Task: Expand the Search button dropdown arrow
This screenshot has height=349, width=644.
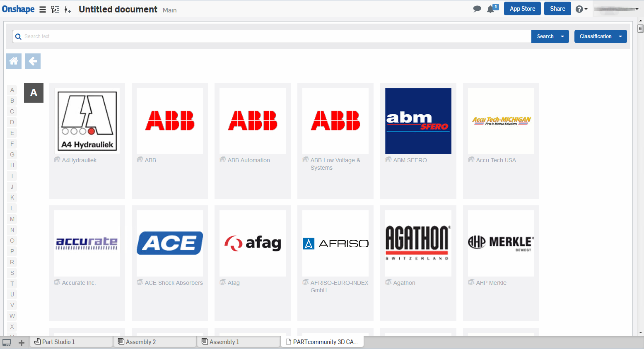Action: tap(562, 36)
